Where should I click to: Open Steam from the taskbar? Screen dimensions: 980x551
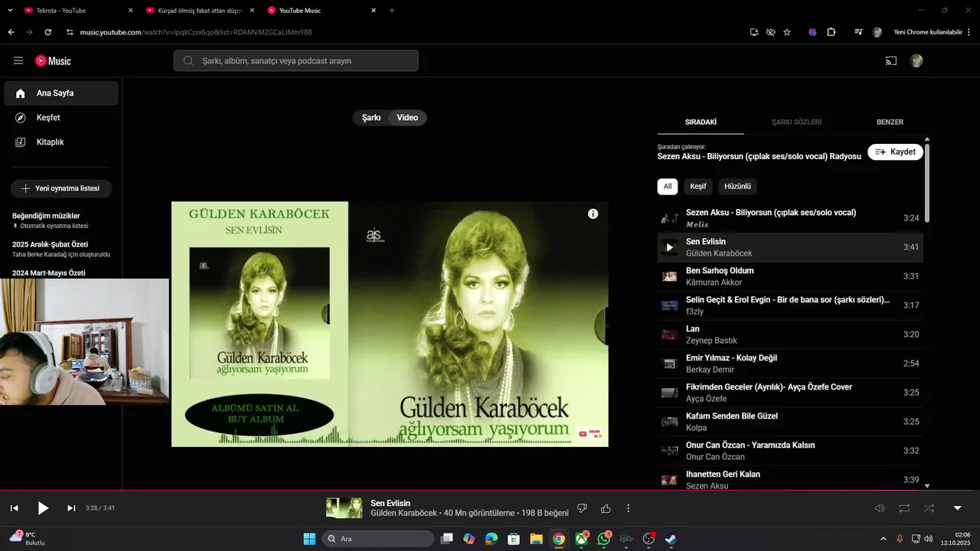(x=671, y=539)
